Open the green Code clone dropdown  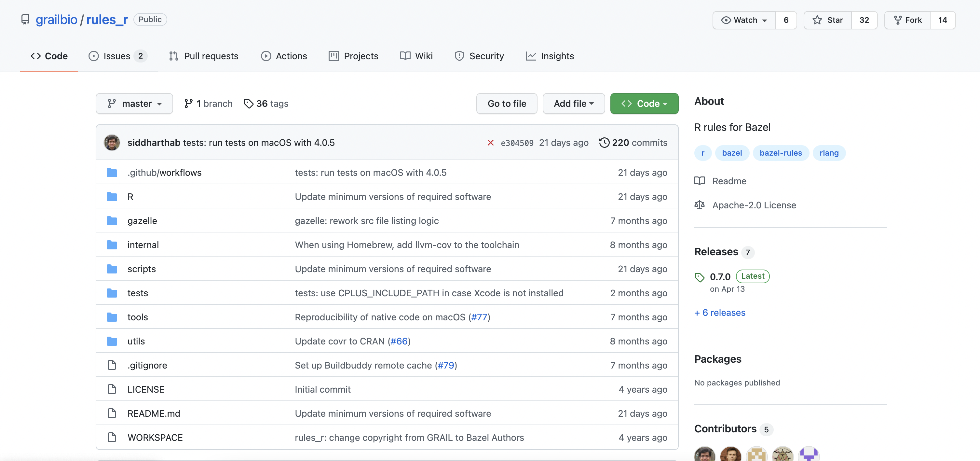pyautogui.click(x=644, y=104)
